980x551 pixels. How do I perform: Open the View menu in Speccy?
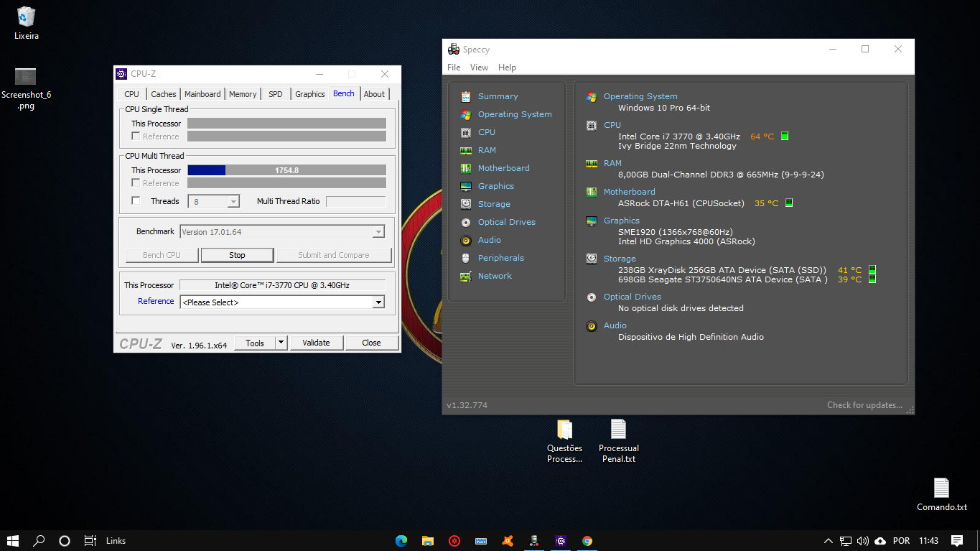479,68
